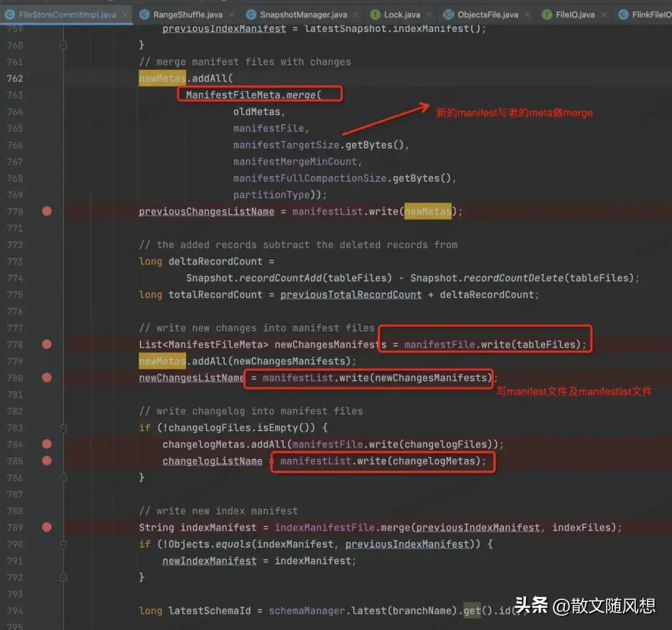This screenshot has height=630, width=672.
Task: Click partitionType on line 769
Action: (272, 195)
